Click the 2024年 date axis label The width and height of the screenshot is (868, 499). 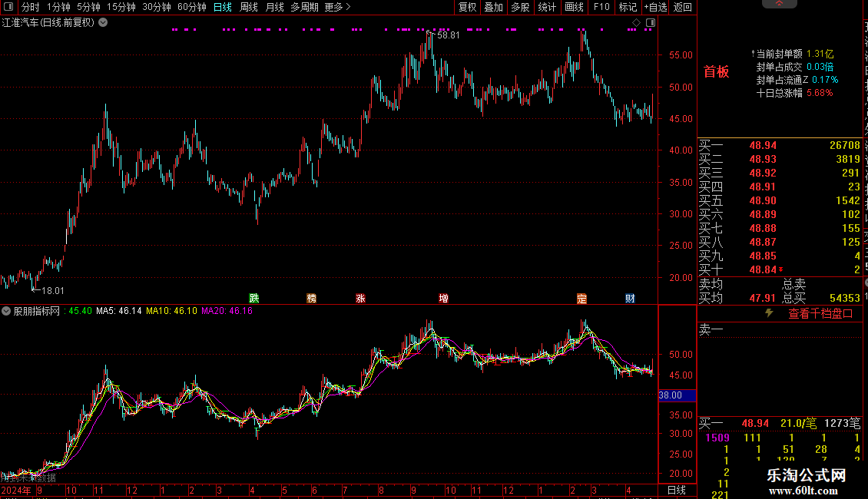tap(16, 490)
